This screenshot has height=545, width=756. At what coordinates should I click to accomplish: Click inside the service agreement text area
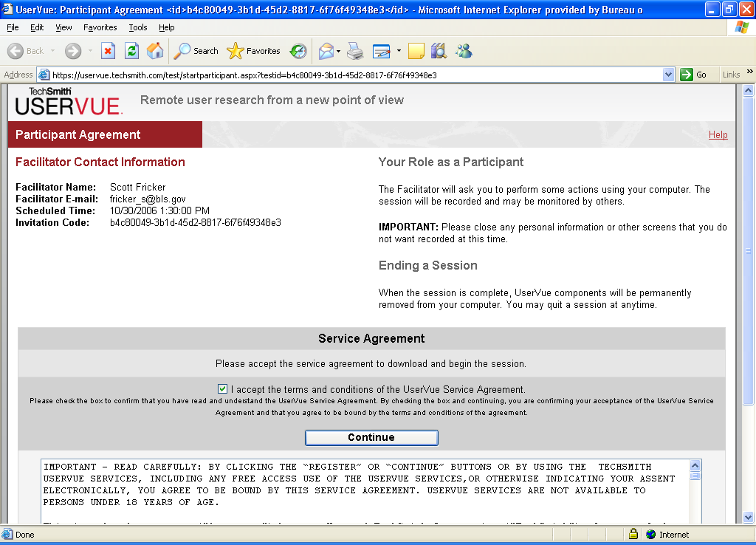coord(365,491)
